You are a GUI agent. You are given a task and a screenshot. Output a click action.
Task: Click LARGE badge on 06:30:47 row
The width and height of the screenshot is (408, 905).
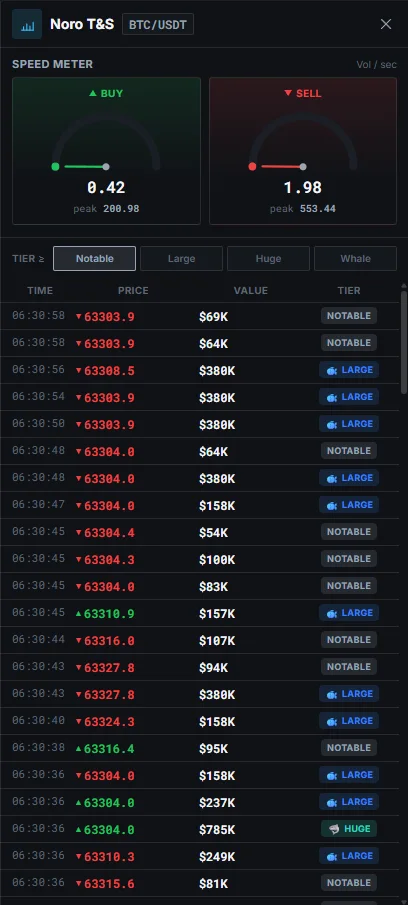(x=349, y=505)
